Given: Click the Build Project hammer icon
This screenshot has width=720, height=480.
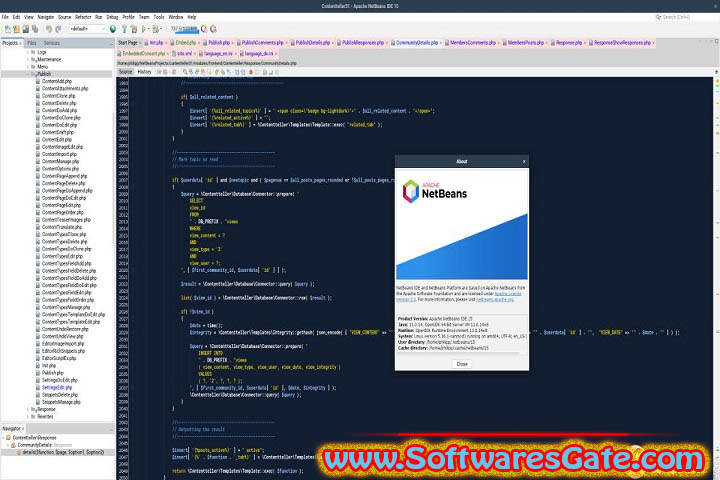Looking at the screenshot, I should coord(124,29).
